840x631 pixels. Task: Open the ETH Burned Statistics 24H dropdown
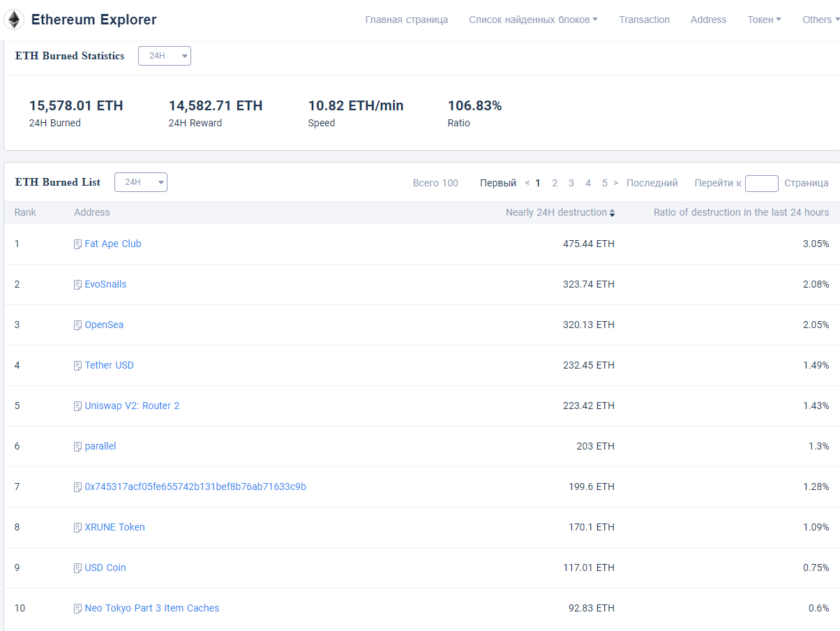click(165, 56)
